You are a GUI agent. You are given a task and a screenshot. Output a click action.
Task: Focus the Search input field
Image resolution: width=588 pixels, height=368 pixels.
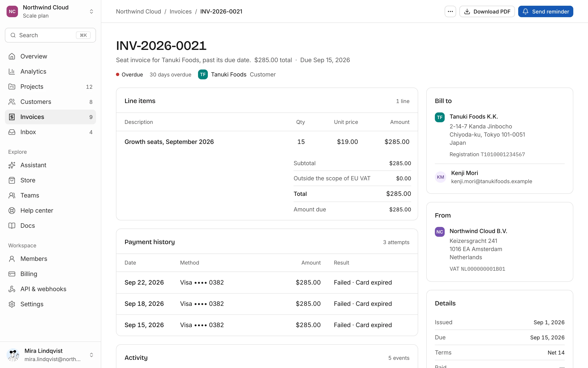50,35
